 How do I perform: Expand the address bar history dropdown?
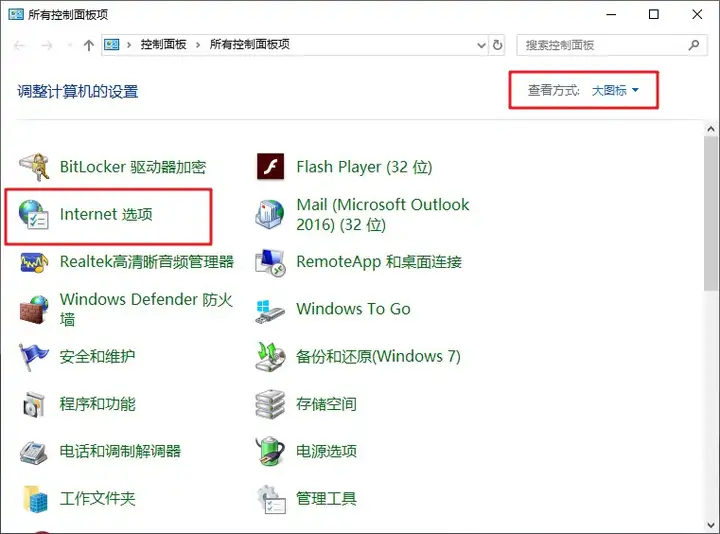click(481, 45)
